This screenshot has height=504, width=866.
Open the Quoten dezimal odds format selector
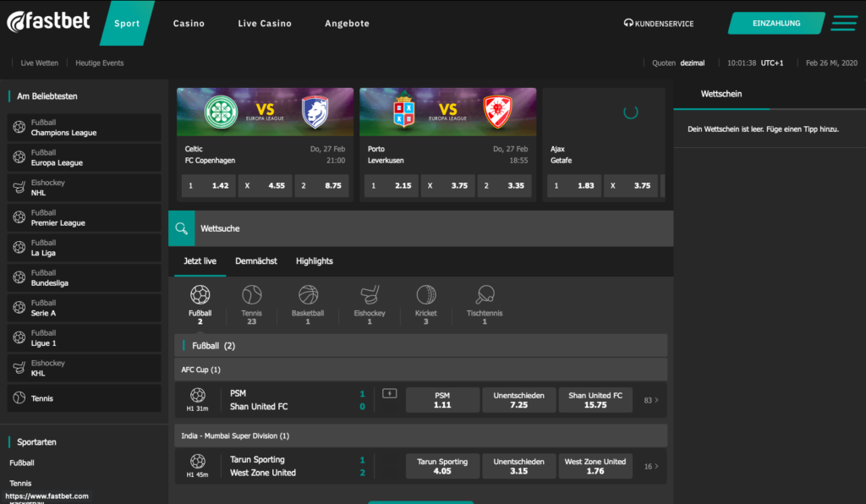pyautogui.click(x=678, y=63)
